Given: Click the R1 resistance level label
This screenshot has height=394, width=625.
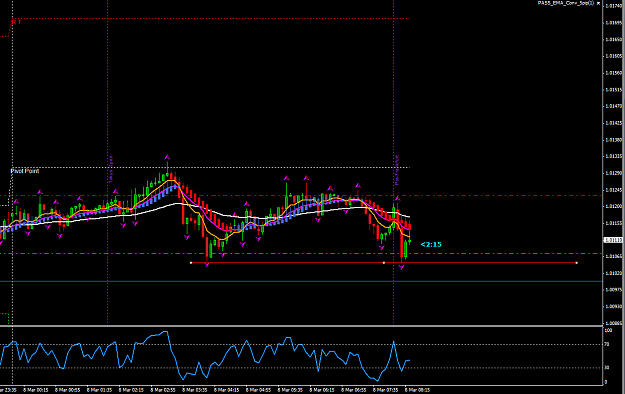Looking at the screenshot, I should coord(16,22).
